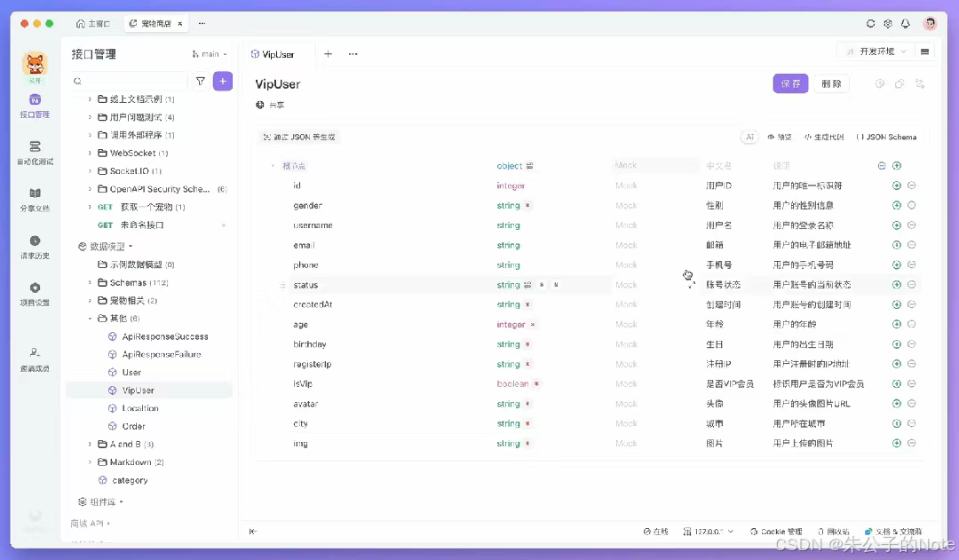Click the filter icon beside search
The image size is (959, 560).
200,81
